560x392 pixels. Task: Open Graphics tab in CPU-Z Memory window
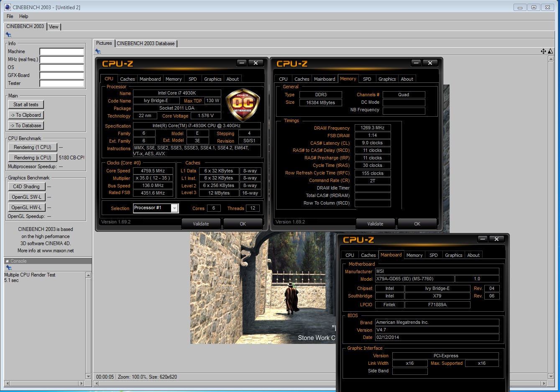pos(387,79)
